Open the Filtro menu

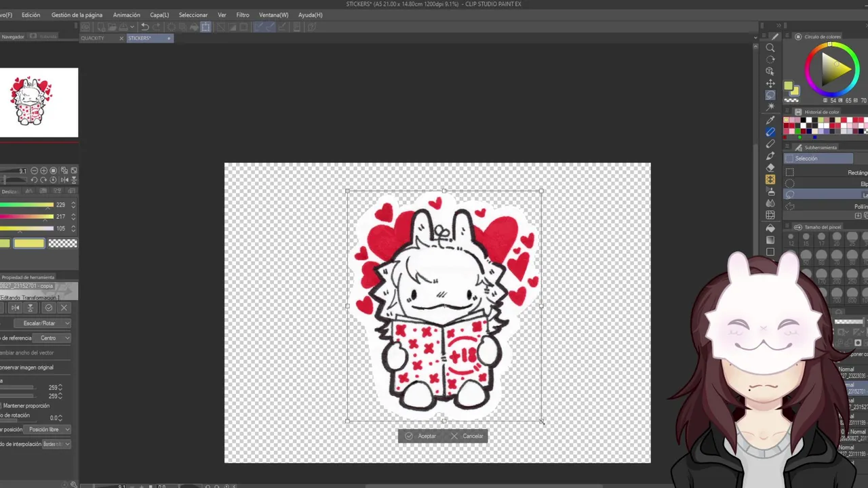[x=243, y=15]
